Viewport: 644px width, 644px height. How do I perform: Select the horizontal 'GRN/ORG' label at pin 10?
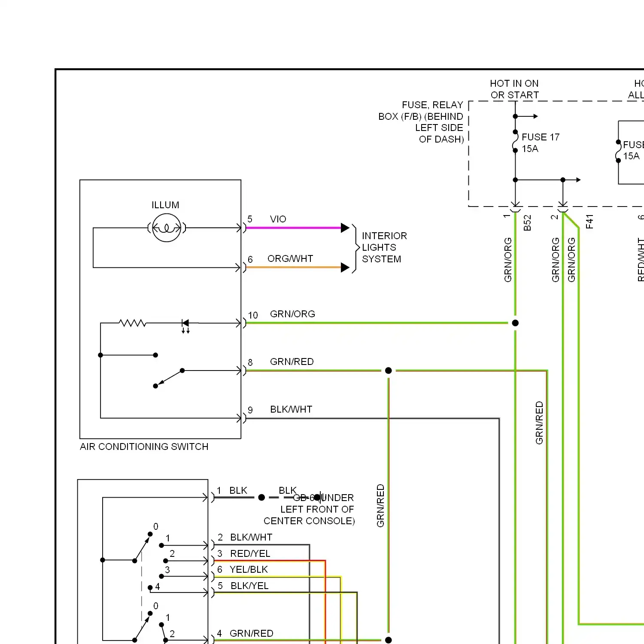292,314
